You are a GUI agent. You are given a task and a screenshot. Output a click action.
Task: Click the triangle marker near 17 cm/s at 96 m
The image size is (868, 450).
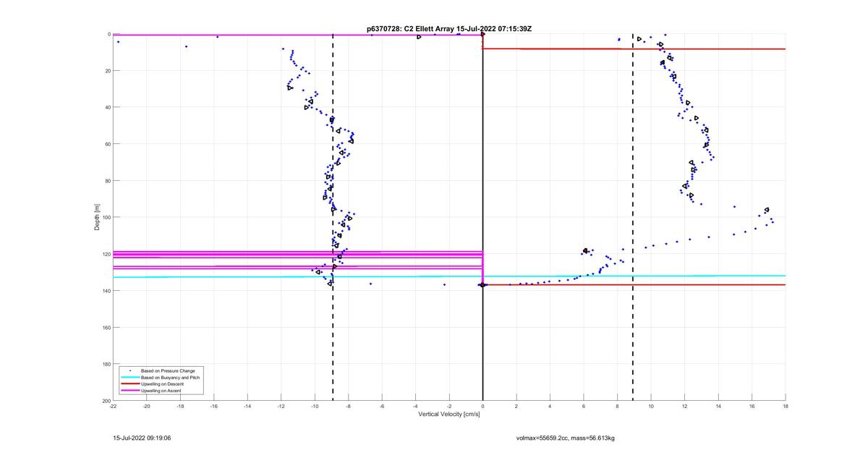[767, 210]
